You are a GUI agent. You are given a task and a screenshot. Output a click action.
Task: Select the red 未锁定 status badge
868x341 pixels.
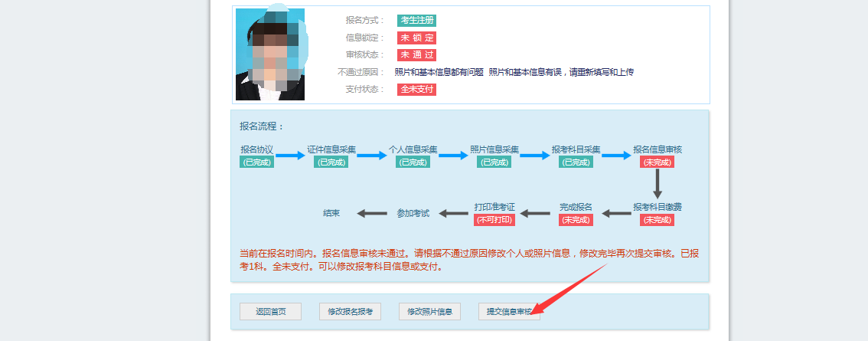[416, 38]
